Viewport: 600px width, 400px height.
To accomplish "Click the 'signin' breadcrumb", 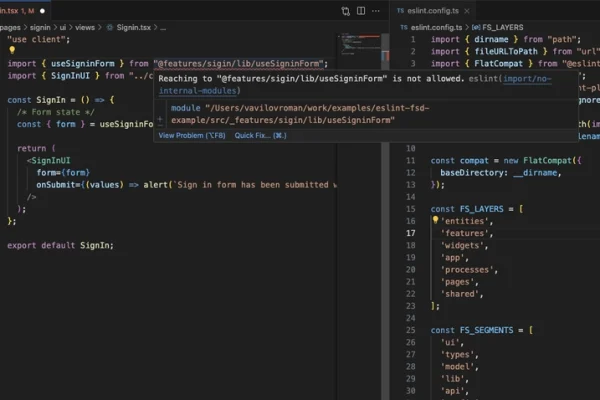I will pyautogui.click(x=40, y=28).
